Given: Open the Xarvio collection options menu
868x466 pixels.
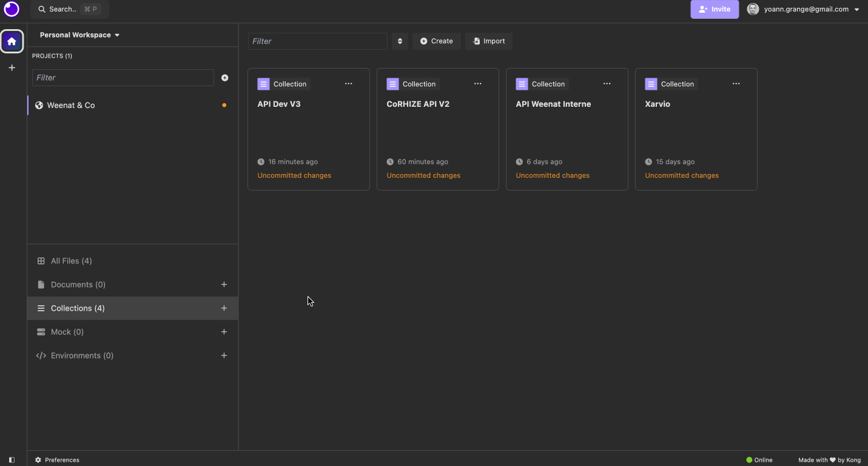Looking at the screenshot, I should (x=736, y=84).
